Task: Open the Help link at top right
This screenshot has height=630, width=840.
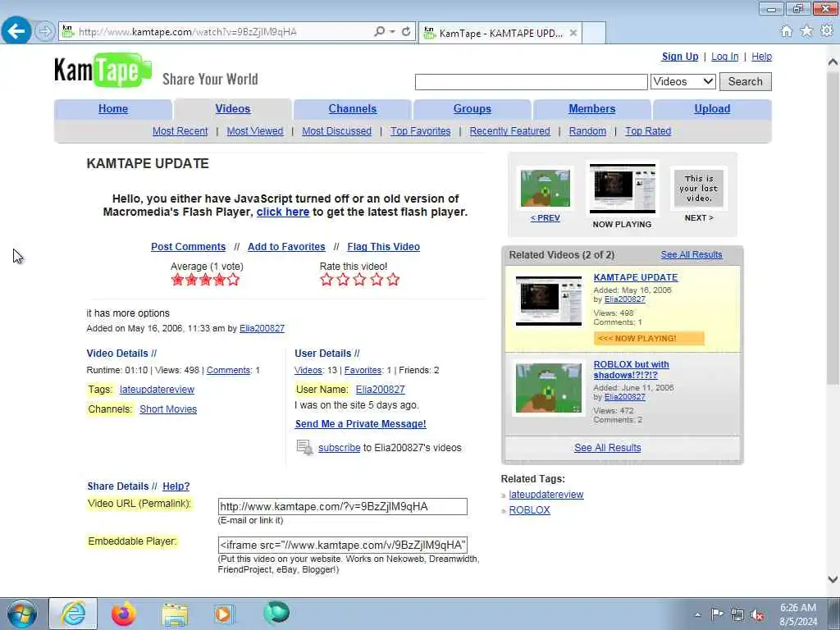Action: coord(762,57)
